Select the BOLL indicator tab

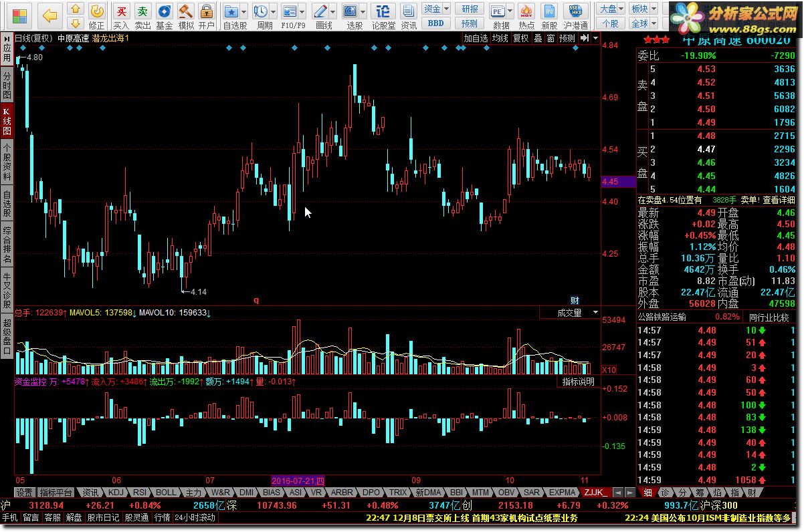pos(166,492)
